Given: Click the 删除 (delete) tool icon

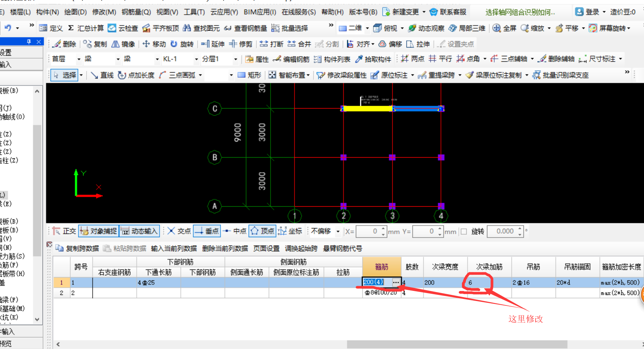Looking at the screenshot, I should coord(57,44).
